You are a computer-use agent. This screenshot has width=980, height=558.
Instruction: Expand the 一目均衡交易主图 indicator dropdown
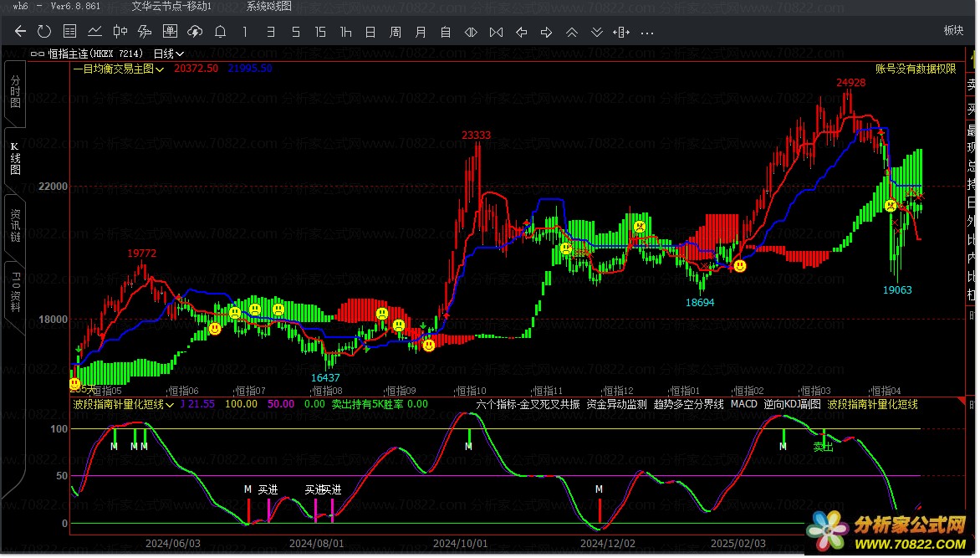click(118, 69)
